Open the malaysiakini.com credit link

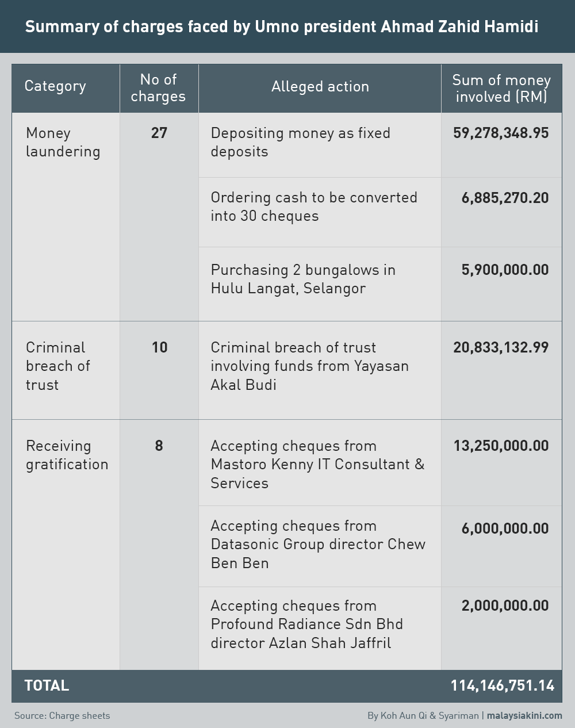pyautogui.click(x=524, y=715)
